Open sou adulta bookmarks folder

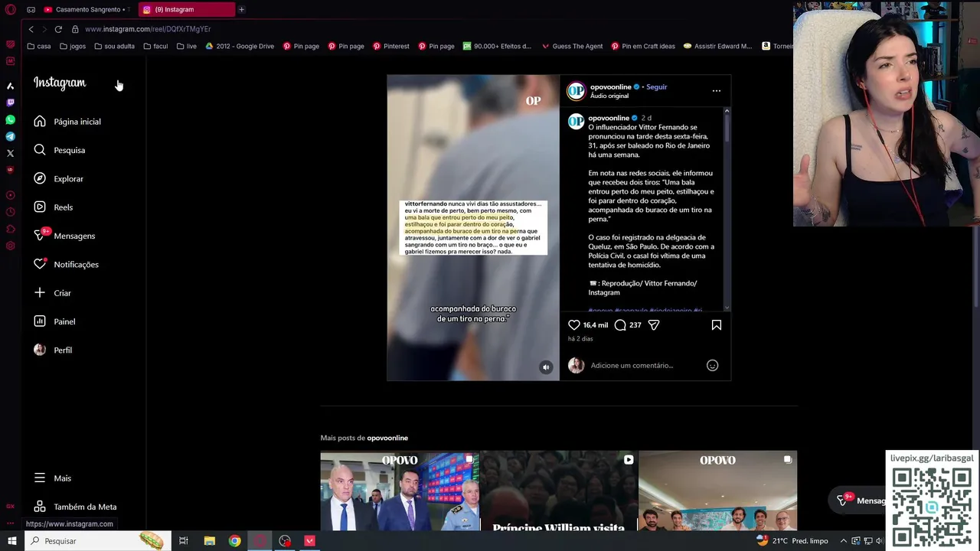tap(114, 46)
